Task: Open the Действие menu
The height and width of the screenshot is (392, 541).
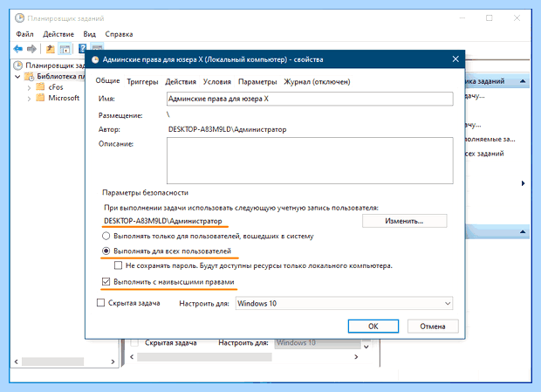Action: [58, 34]
